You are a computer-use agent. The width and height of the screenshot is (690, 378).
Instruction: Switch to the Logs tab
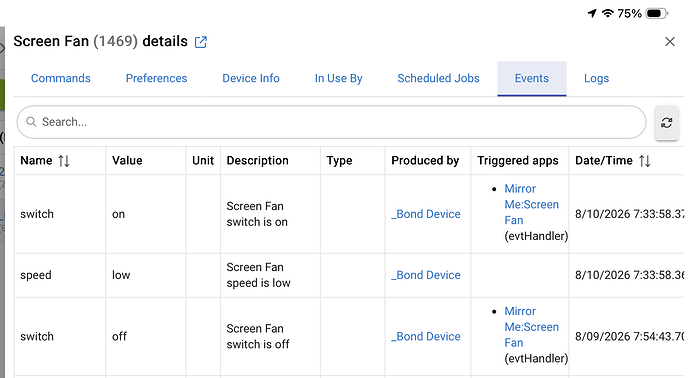click(596, 78)
